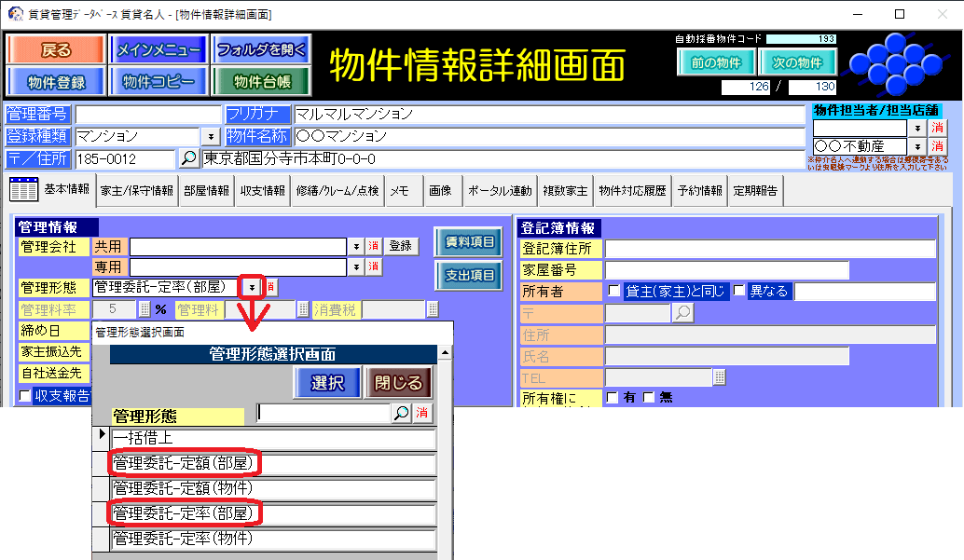Clear the ○○不動産 store with its 消 icon
Image resolution: width=964 pixels, height=560 pixels.
click(937, 146)
